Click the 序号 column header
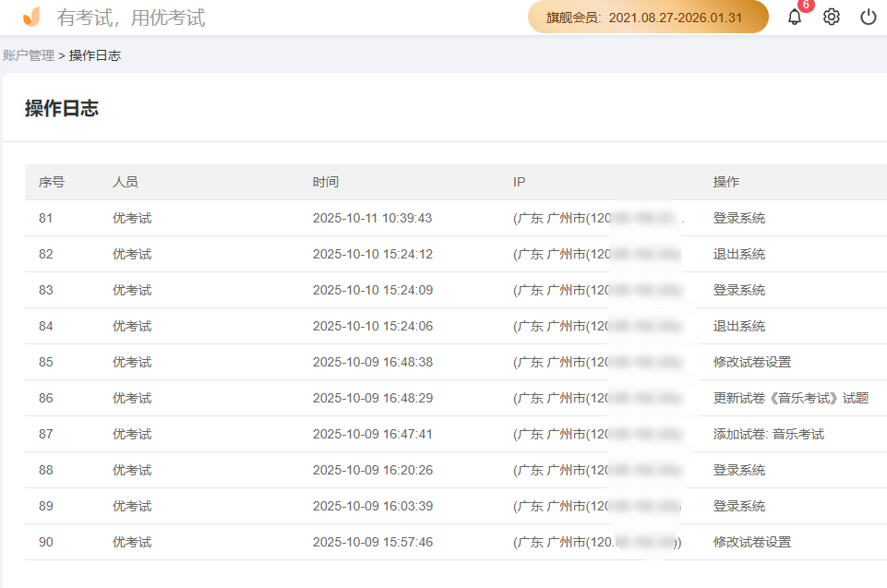Image resolution: width=887 pixels, height=588 pixels. [52, 182]
